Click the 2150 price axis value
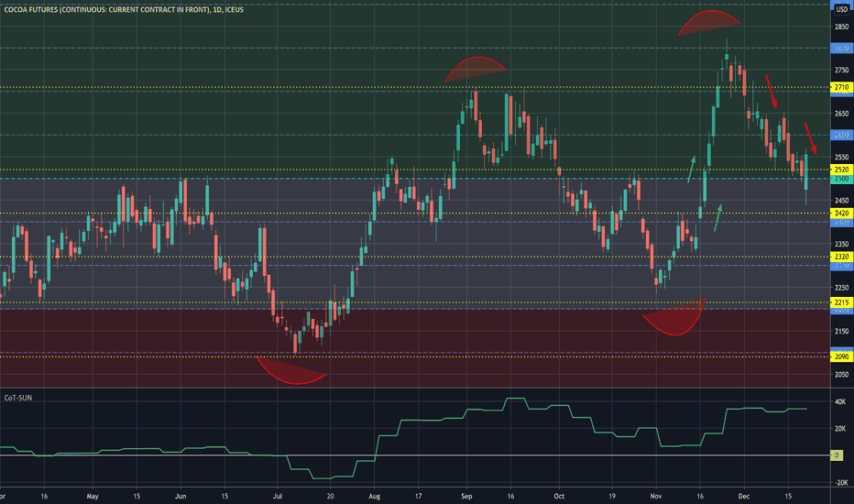This screenshot has width=854, height=504. pyautogui.click(x=841, y=332)
